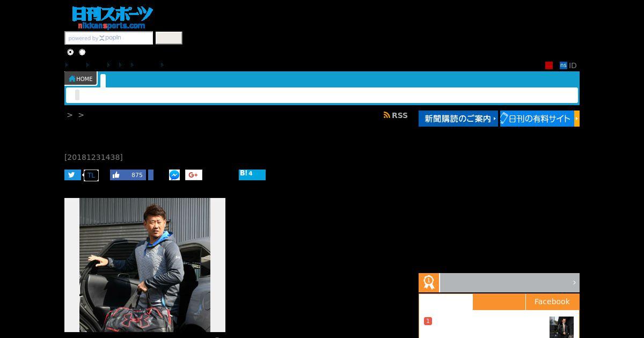
Task: Switch to the middle orange ranking tab
Action: click(499, 302)
